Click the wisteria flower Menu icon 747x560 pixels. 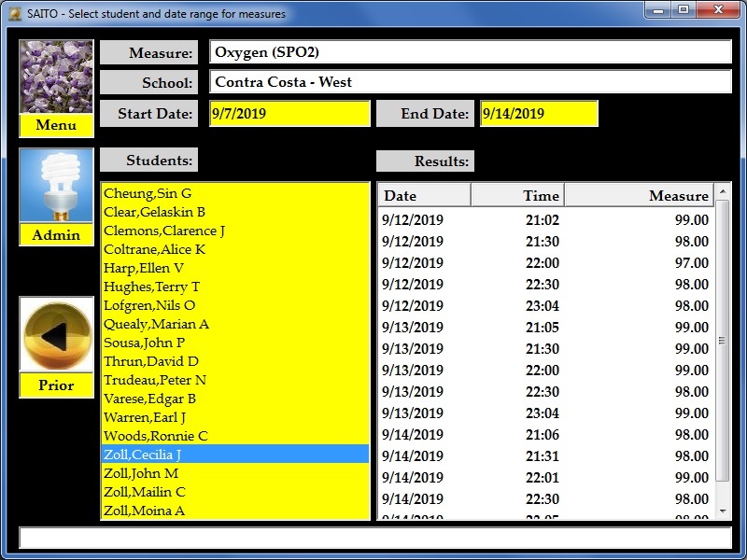coord(56,77)
